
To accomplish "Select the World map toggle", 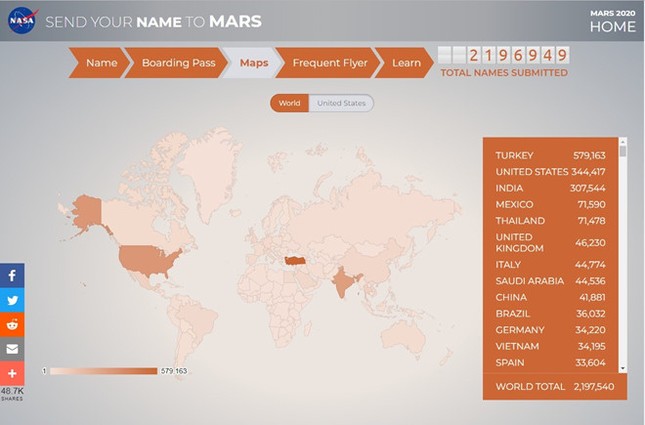I will pos(289,103).
